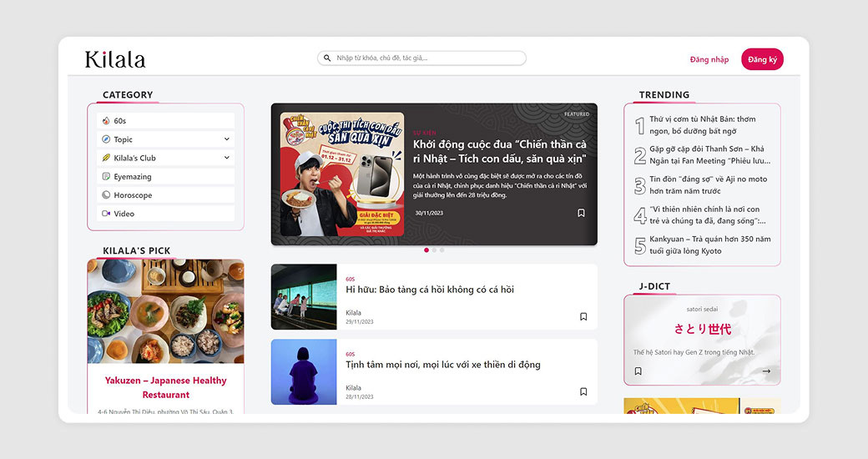Click the compass icon beside Topic
Image resolution: width=868 pixels, height=459 pixels.
pyautogui.click(x=106, y=139)
